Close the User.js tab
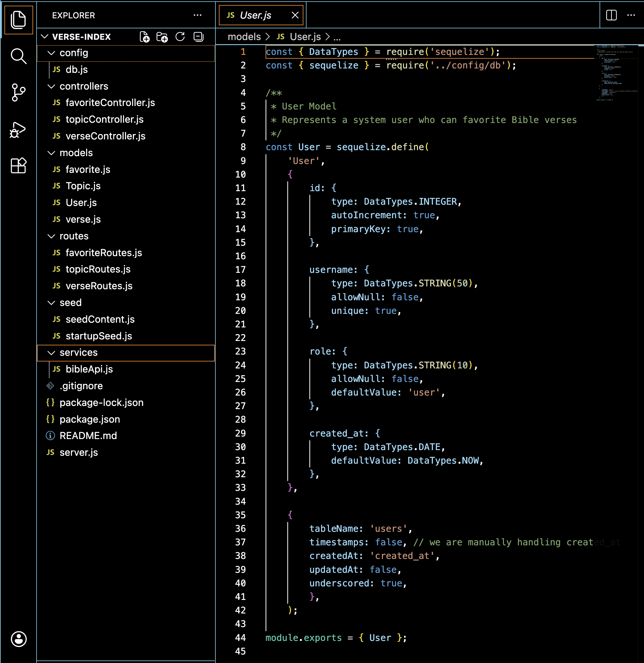Screen dimensions: 644x663 (295, 15)
